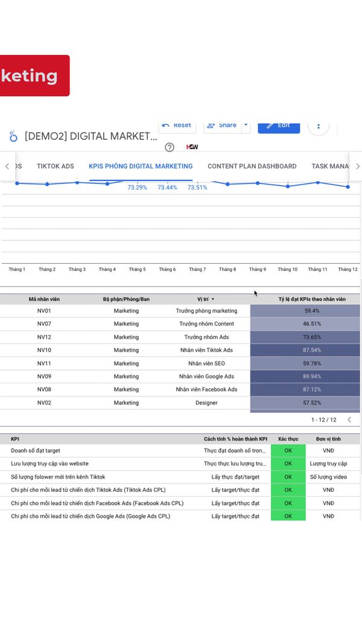The height and width of the screenshot is (644, 362).
Task: Click the Số lượng video unit cell
Action: coord(328,477)
